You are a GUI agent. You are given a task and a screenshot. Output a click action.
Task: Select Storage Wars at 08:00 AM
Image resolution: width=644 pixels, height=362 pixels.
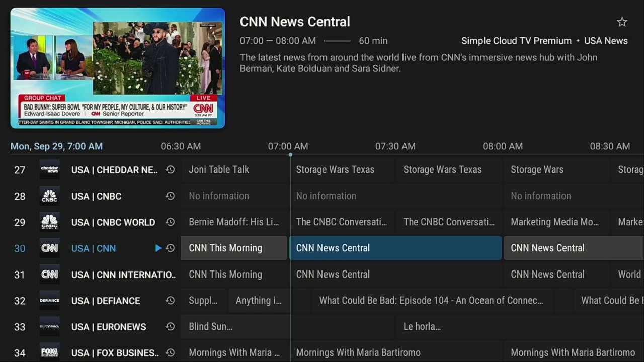pos(555,170)
